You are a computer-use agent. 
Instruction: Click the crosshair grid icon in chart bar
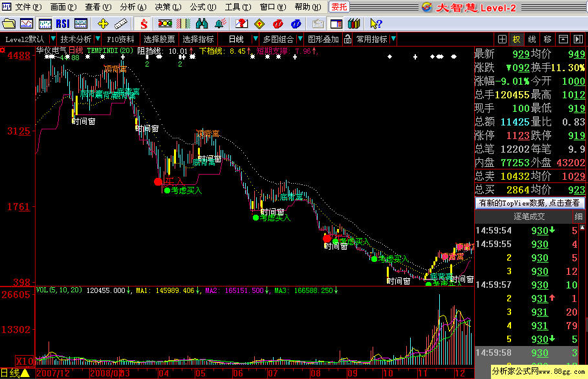pos(502,39)
